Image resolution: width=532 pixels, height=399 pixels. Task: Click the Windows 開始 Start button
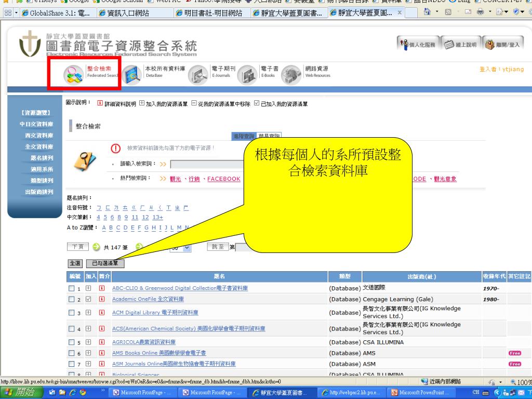[21, 392]
